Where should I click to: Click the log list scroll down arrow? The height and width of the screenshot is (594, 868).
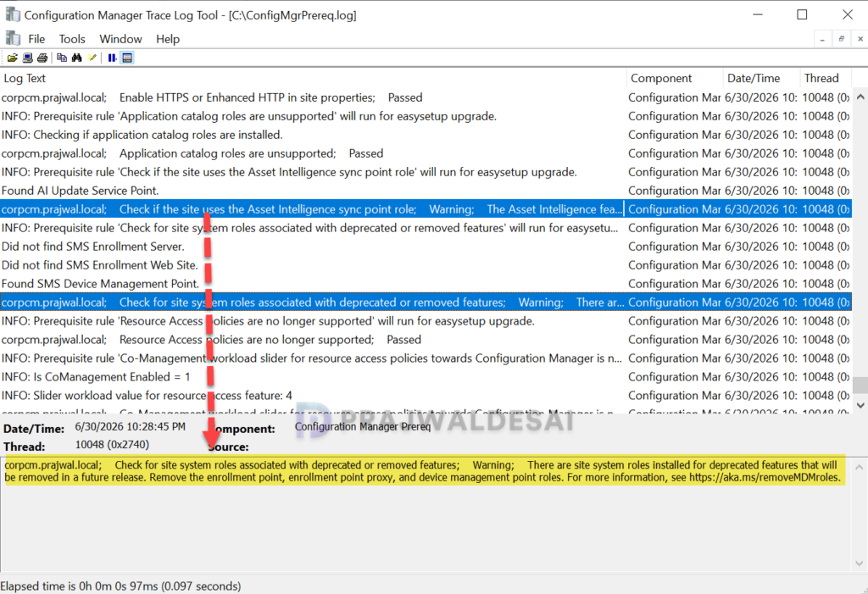pyautogui.click(x=860, y=405)
